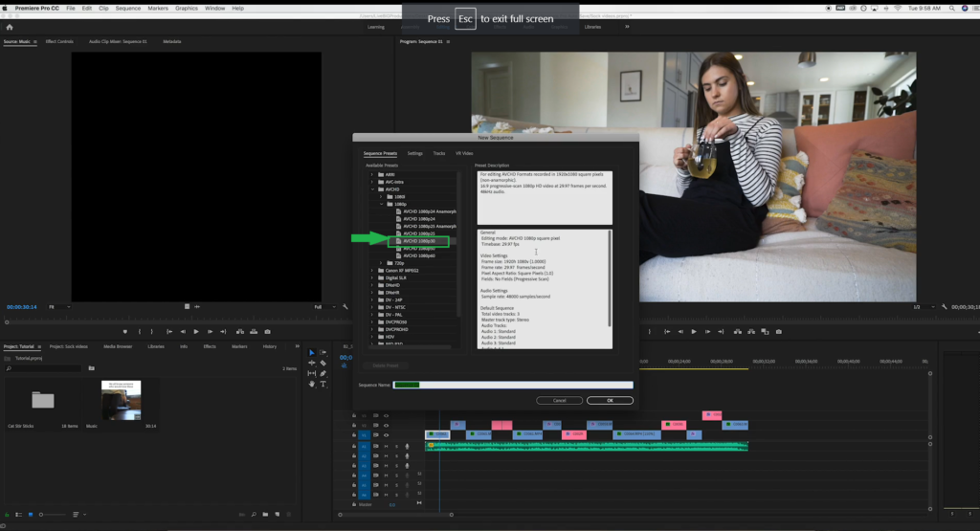The height and width of the screenshot is (531, 980).
Task: Play the Source monitor clip
Action: point(196,332)
